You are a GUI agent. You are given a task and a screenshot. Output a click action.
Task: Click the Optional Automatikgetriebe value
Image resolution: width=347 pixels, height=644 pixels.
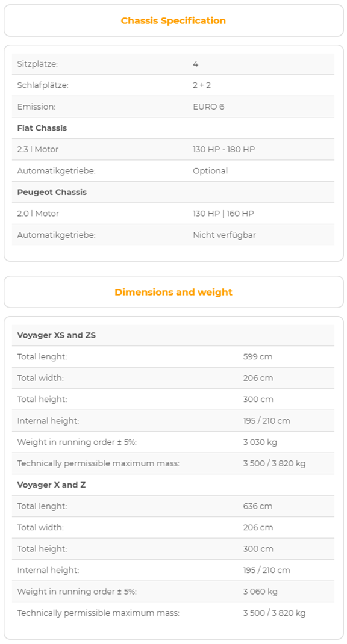tap(210, 171)
